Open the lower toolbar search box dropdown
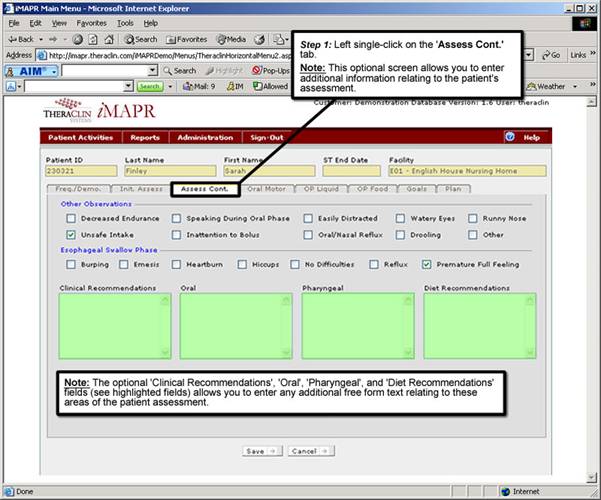The image size is (601, 500). [129, 87]
